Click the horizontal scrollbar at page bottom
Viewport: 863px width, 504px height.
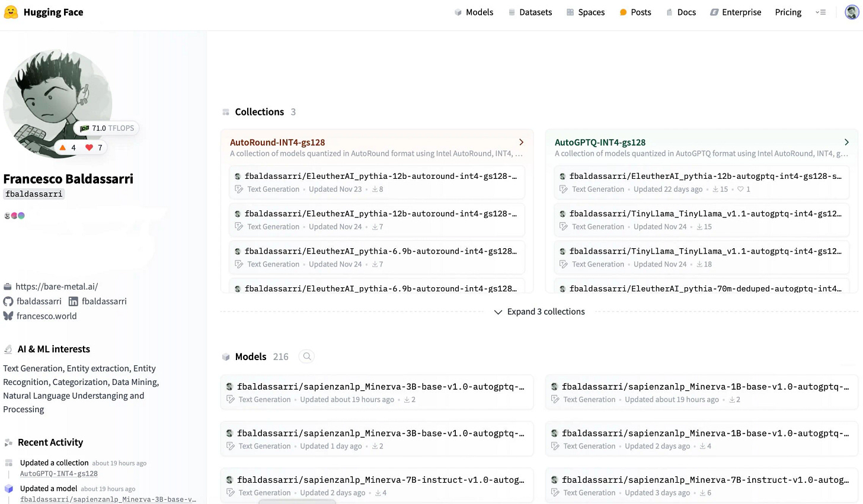297,502
